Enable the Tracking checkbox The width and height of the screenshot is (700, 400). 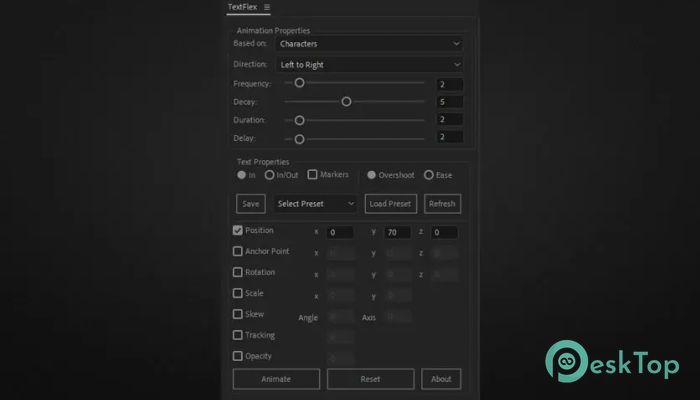(x=238, y=335)
